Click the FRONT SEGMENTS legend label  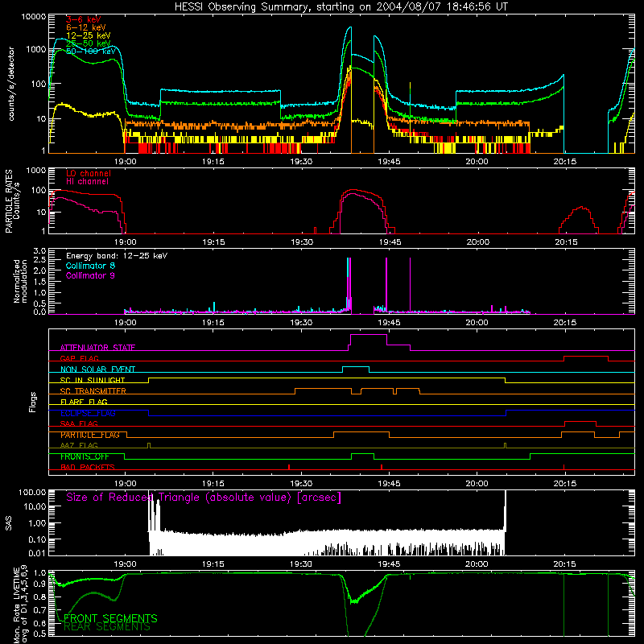click(110, 618)
